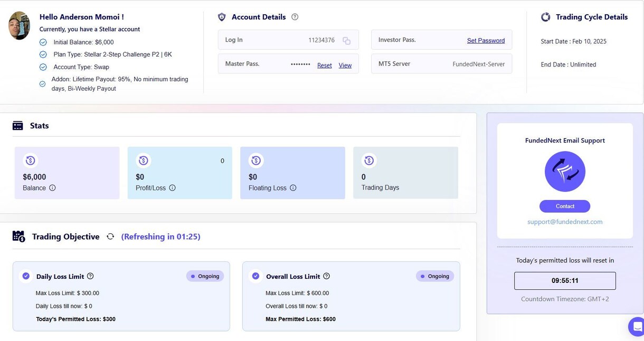Click "Today's Permitted Loss: $300" text
644x341 pixels.
tap(75, 319)
